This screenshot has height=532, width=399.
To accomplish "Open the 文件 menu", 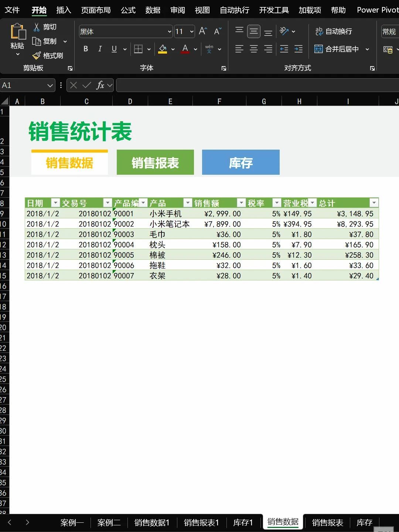I will [x=12, y=10].
